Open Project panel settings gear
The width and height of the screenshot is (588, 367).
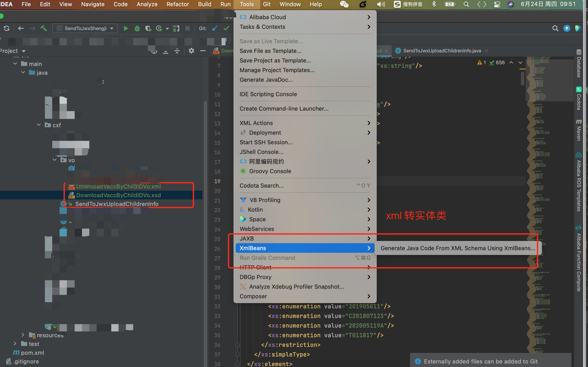point(191,51)
